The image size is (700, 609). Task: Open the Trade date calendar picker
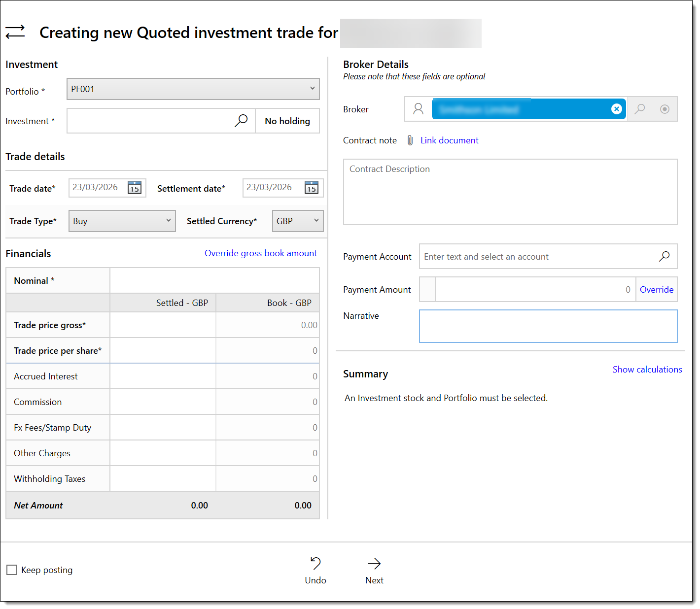(135, 188)
